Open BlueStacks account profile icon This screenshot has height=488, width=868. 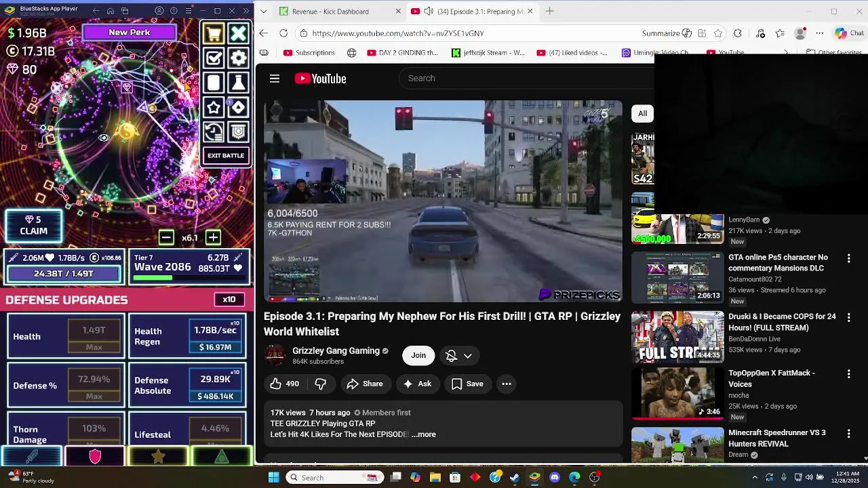click(x=159, y=11)
